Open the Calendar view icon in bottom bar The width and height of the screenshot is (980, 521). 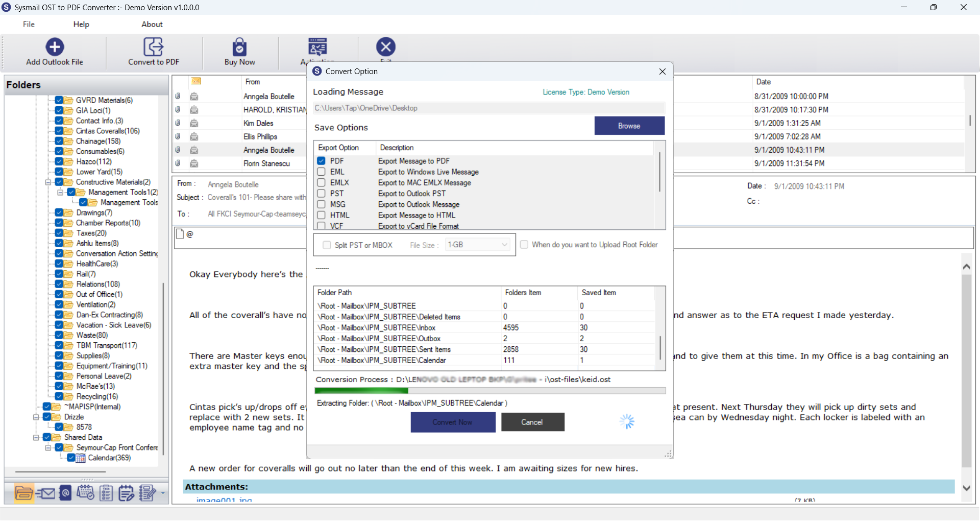pos(85,493)
